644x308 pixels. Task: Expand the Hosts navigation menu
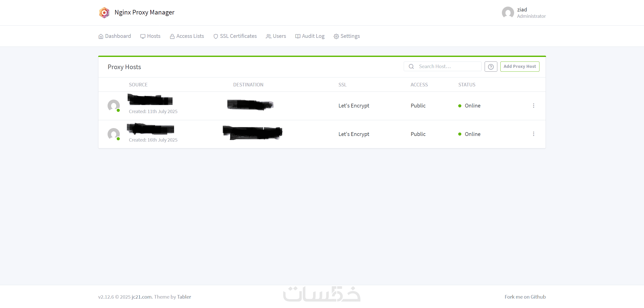pos(150,36)
